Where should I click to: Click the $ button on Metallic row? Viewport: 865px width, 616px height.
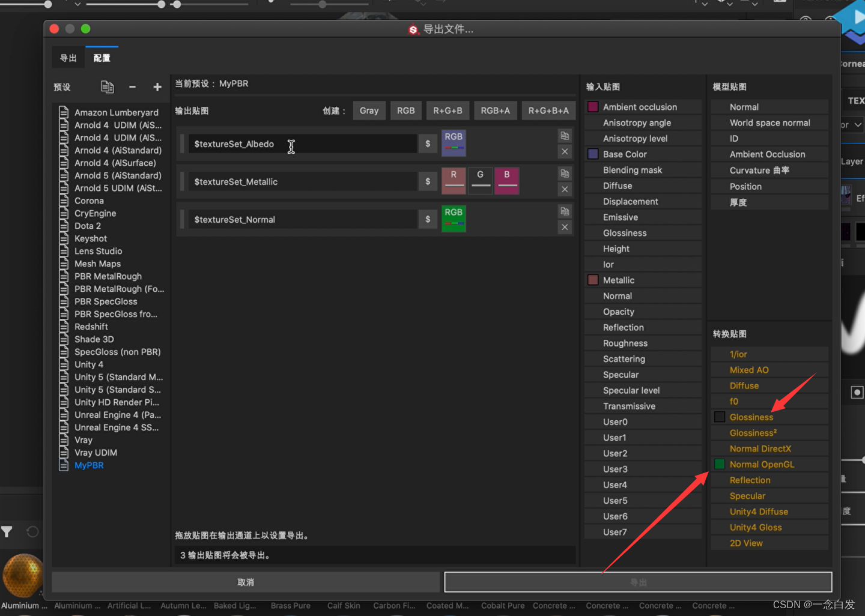point(428,181)
